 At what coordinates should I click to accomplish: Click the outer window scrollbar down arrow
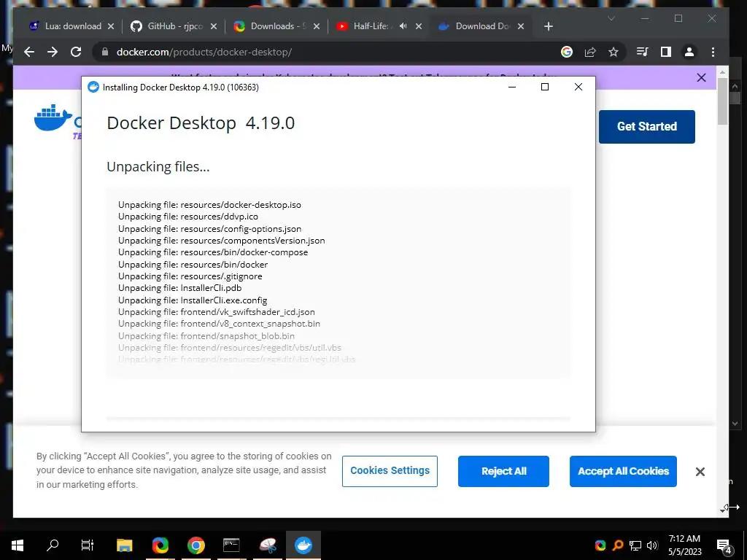[x=735, y=423]
